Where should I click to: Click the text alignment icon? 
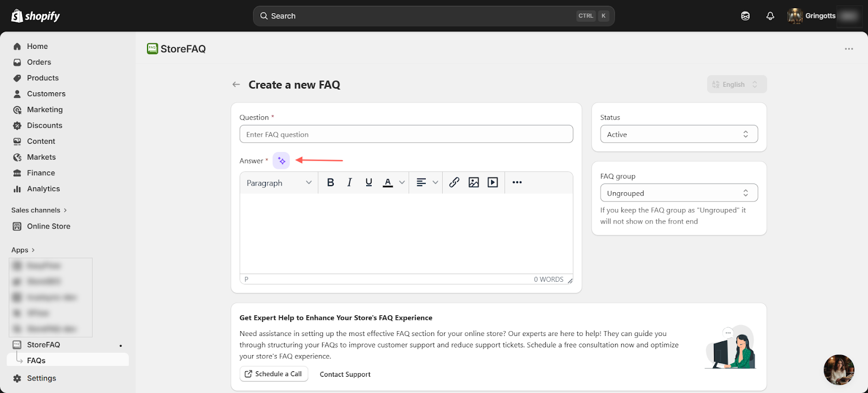click(421, 182)
